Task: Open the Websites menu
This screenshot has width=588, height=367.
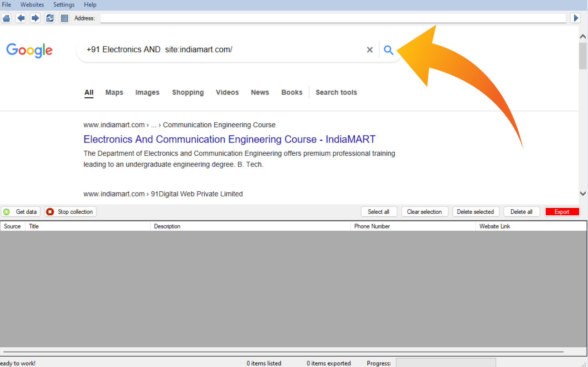Action: pos(32,5)
